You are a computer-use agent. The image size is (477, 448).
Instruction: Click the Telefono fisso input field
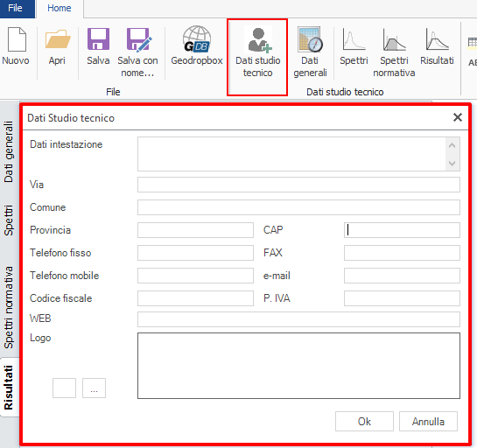[x=195, y=253]
